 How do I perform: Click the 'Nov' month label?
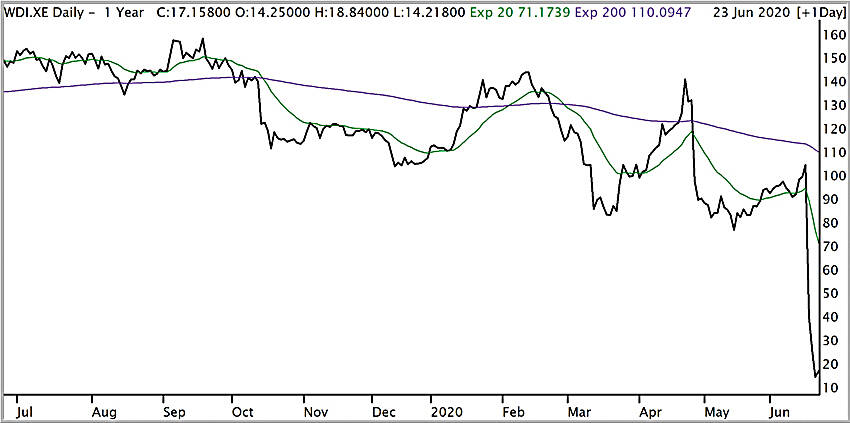[x=317, y=412]
